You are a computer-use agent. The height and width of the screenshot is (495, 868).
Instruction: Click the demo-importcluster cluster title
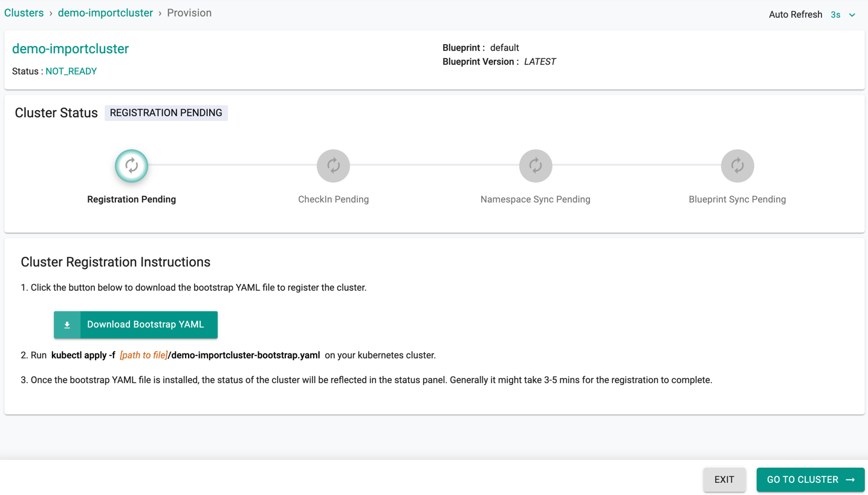(71, 49)
